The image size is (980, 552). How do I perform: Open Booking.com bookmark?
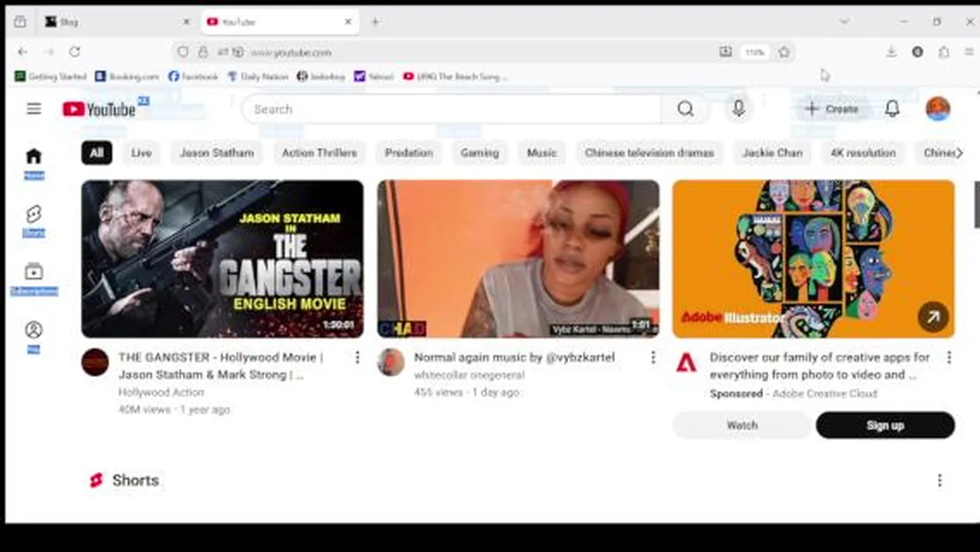(127, 77)
